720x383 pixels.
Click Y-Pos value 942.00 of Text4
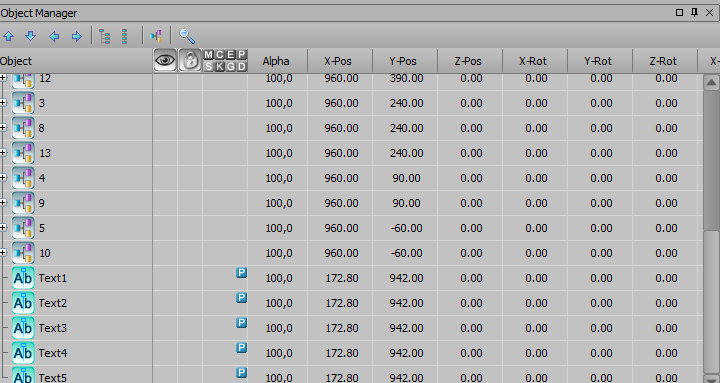[406, 353]
